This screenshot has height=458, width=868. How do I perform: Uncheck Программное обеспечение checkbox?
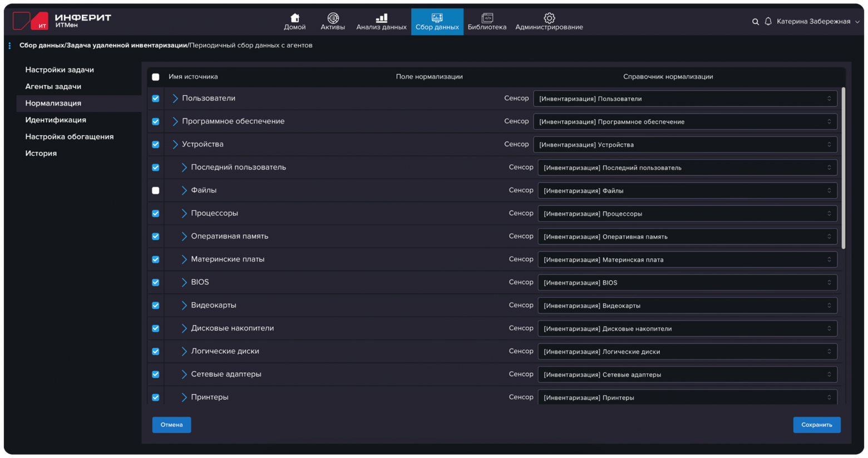pos(156,121)
